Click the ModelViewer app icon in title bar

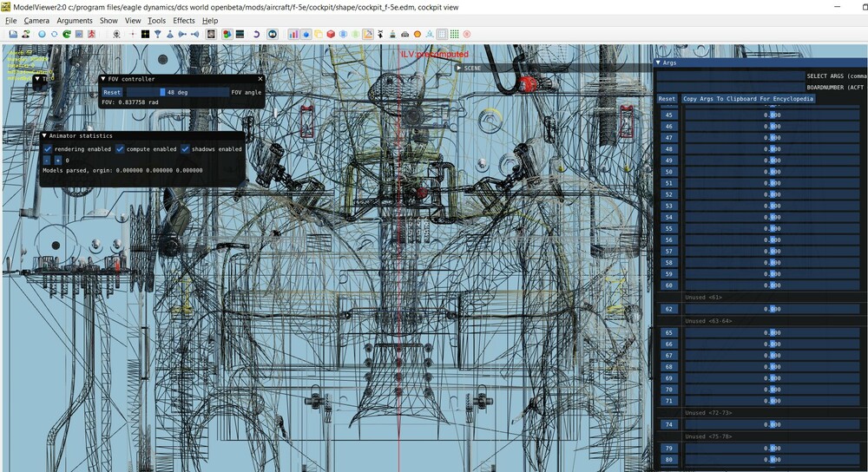tap(5, 7)
